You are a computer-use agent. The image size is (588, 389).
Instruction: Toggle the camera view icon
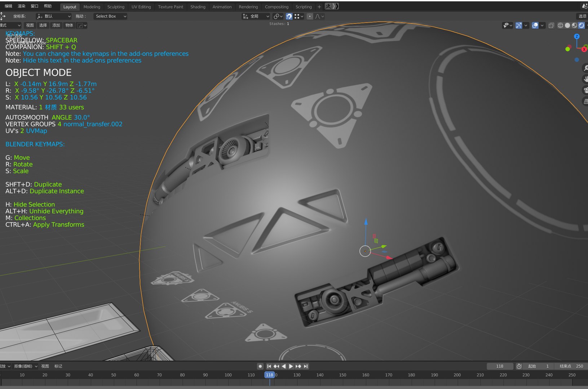pos(585,90)
